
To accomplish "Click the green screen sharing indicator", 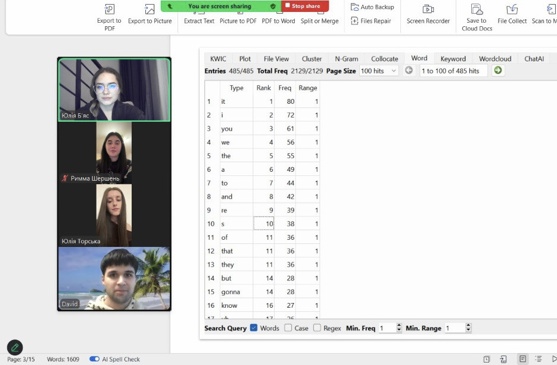I will 221,6.
